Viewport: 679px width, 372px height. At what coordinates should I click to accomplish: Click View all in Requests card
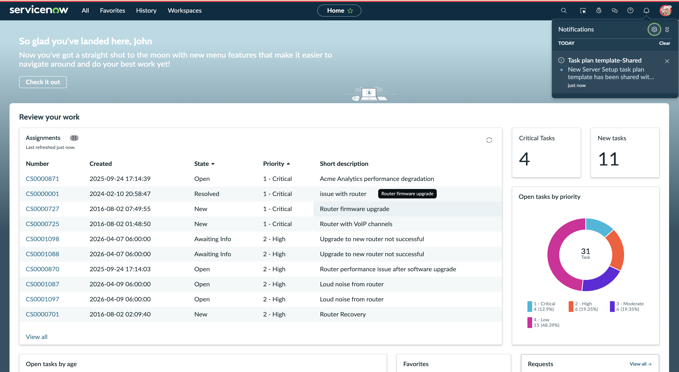pyautogui.click(x=640, y=364)
